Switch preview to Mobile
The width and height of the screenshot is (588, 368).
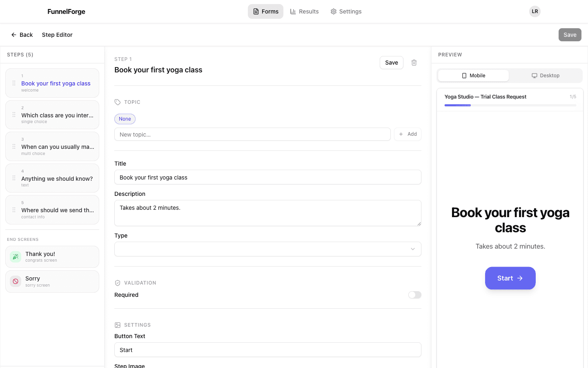(x=473, y=76)
